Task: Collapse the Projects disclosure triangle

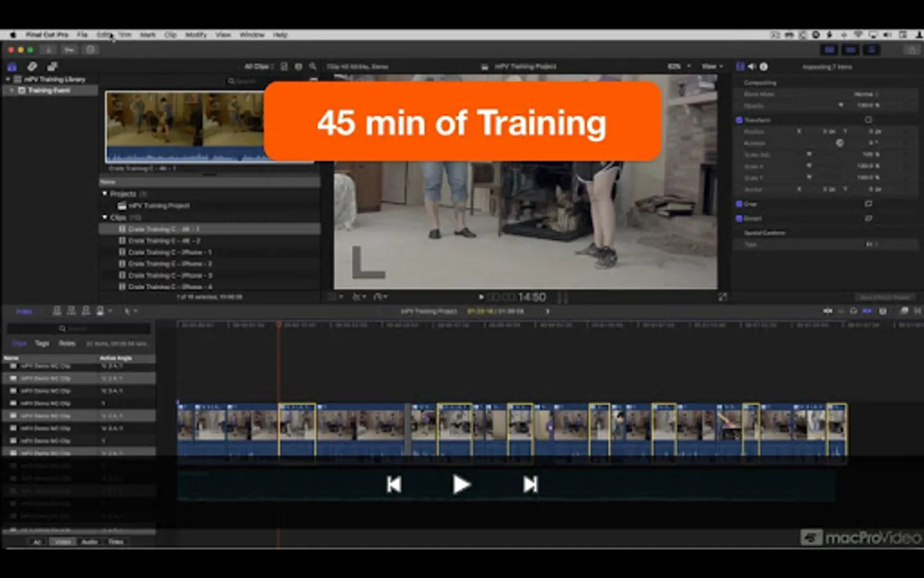Action: tap(105, 193)
